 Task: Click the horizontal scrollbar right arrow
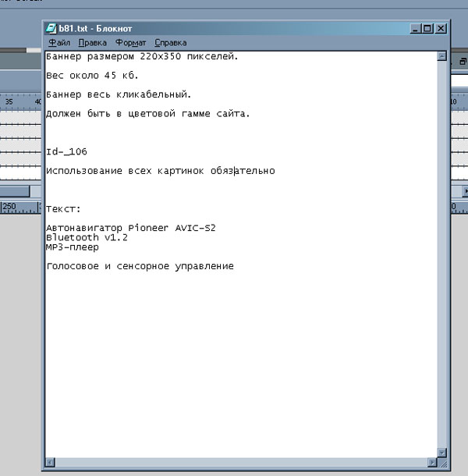coord(432,462)
